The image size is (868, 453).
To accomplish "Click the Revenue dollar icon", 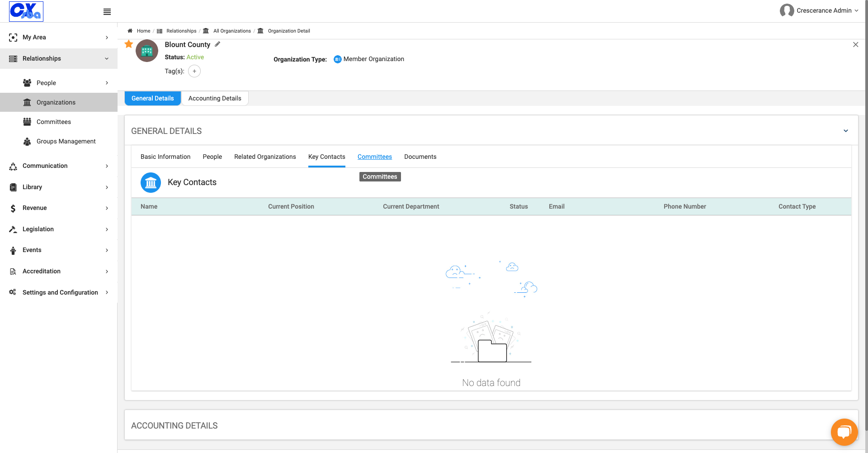I will point(13,208).
